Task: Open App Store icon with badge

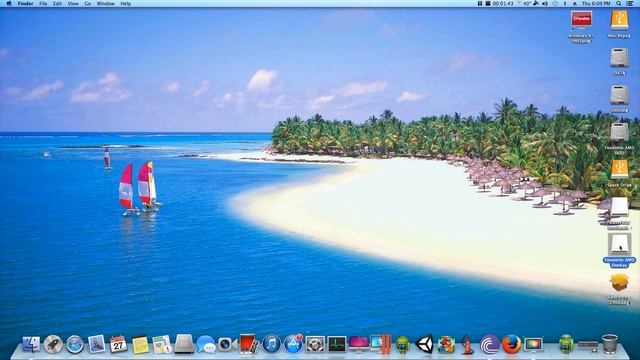Action: tap(293, 344)
